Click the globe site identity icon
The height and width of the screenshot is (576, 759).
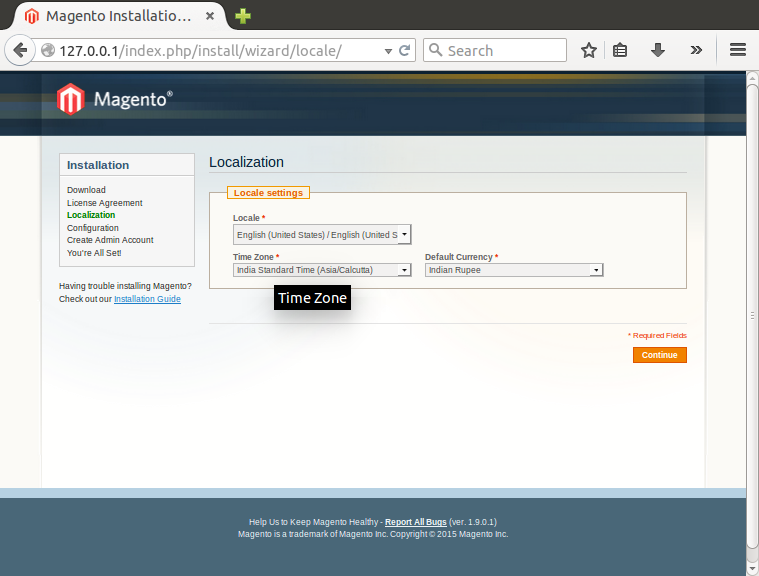(47, 50)
